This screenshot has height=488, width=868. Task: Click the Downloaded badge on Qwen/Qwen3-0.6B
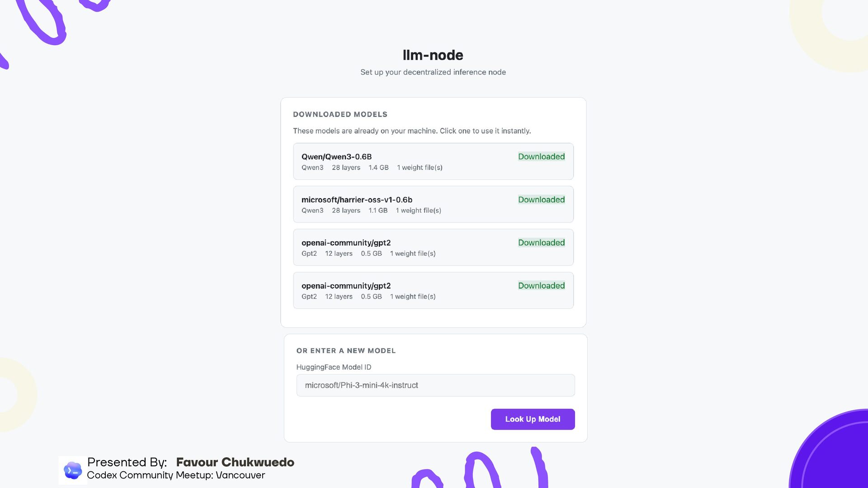point(541,157)
